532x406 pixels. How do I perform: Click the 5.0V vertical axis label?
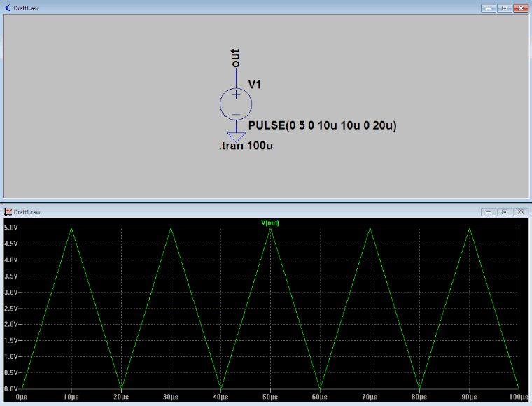point(10,227)
